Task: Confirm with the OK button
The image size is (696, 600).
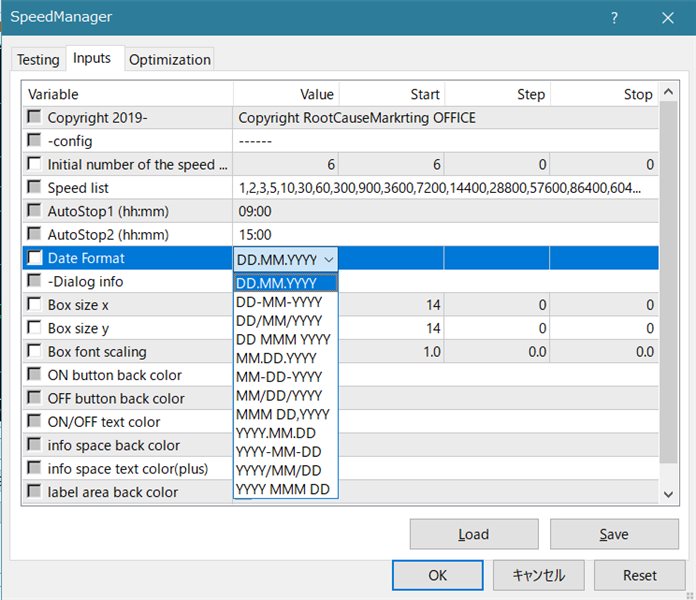Action: (x=437, y=575)
